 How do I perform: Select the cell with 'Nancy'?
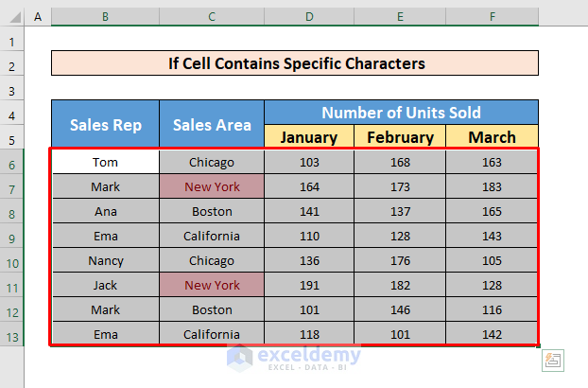click(105, 260)
